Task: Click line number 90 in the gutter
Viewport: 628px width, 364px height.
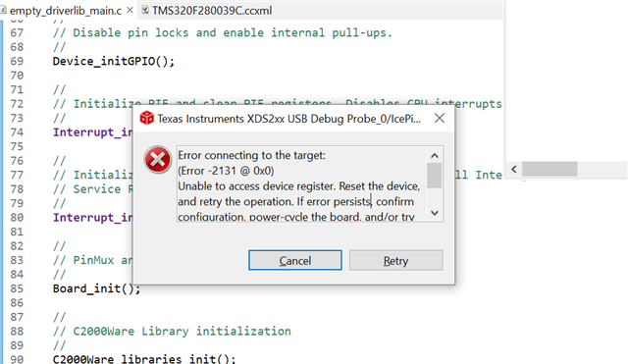Action: [17, 359]
